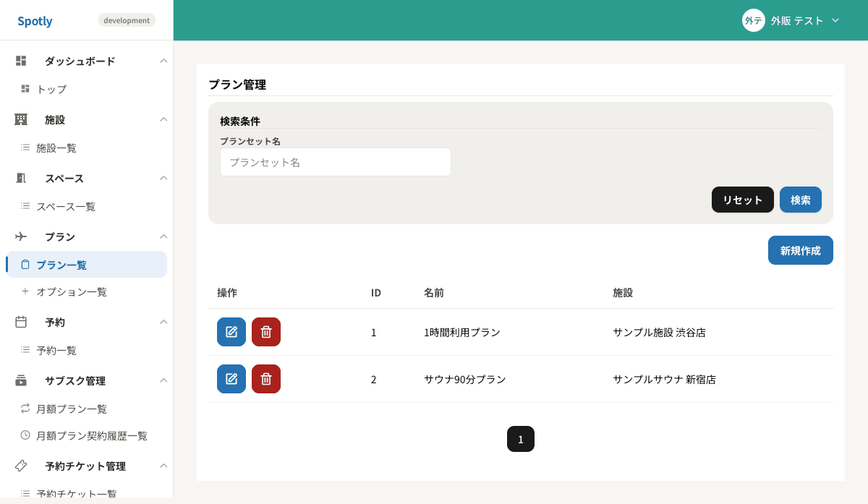Click the プラン airplane icon in sidebar
This screenshot has width=868, height=504.
[x=21, y=236]
